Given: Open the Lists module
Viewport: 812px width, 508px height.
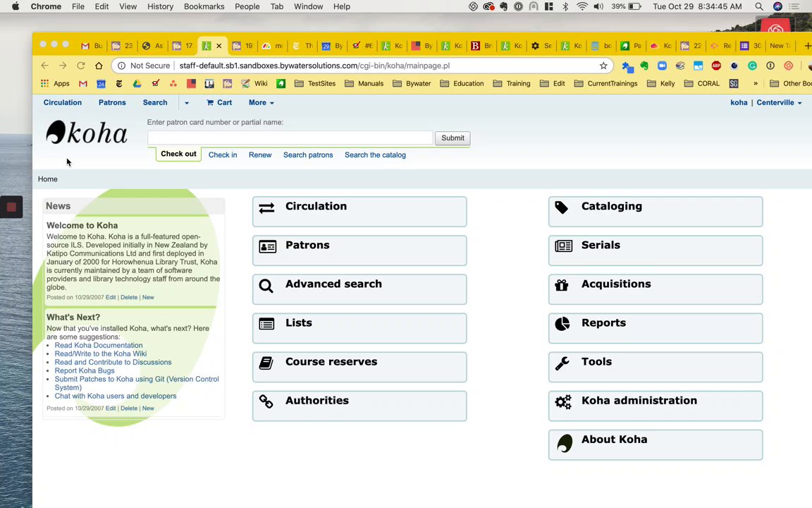Looking at the screenshot, I should point(359,328).
